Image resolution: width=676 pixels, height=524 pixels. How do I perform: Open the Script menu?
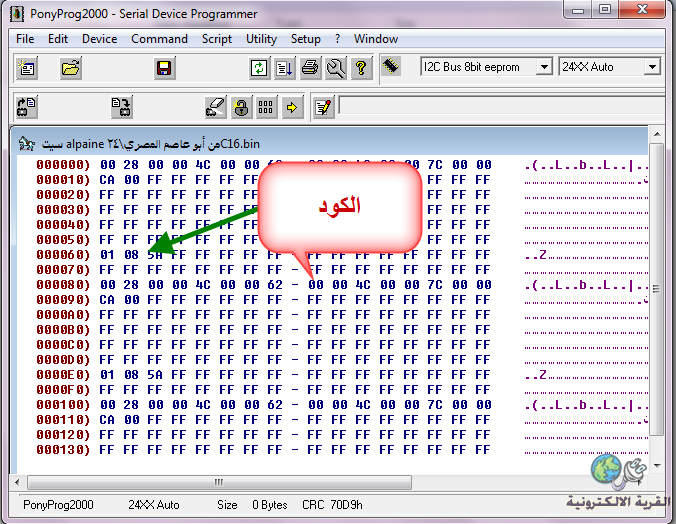217,39
